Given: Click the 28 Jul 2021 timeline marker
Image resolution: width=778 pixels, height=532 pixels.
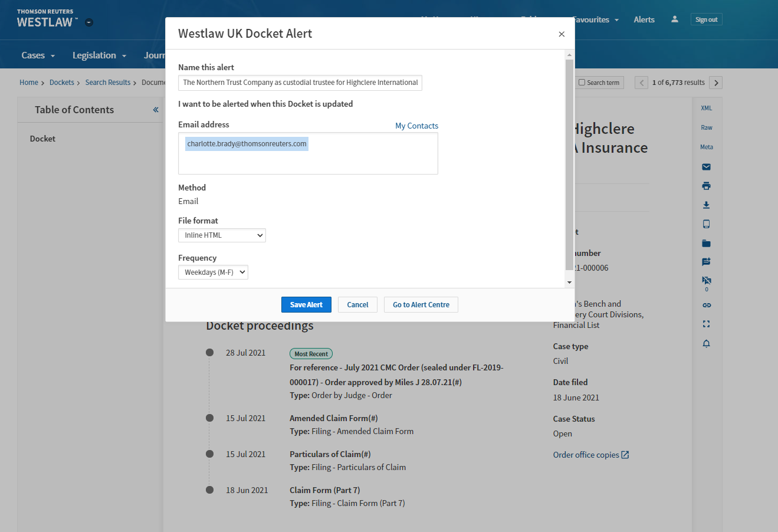Looking at the screenshot, I should (x=209, y=353).
